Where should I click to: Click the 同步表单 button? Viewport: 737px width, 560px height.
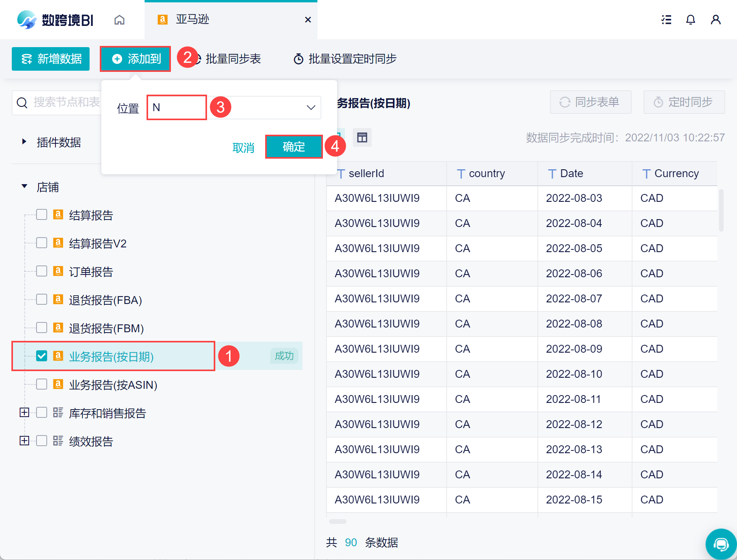591,102
